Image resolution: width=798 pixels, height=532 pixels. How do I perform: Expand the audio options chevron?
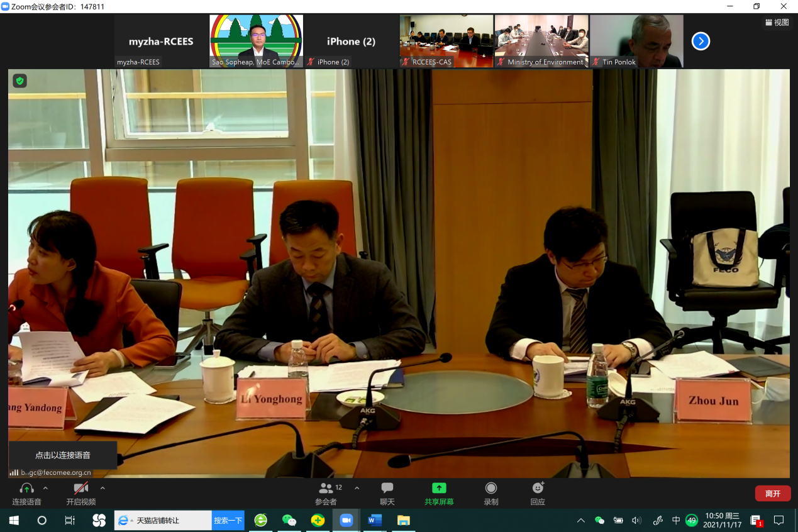point(45,488)
